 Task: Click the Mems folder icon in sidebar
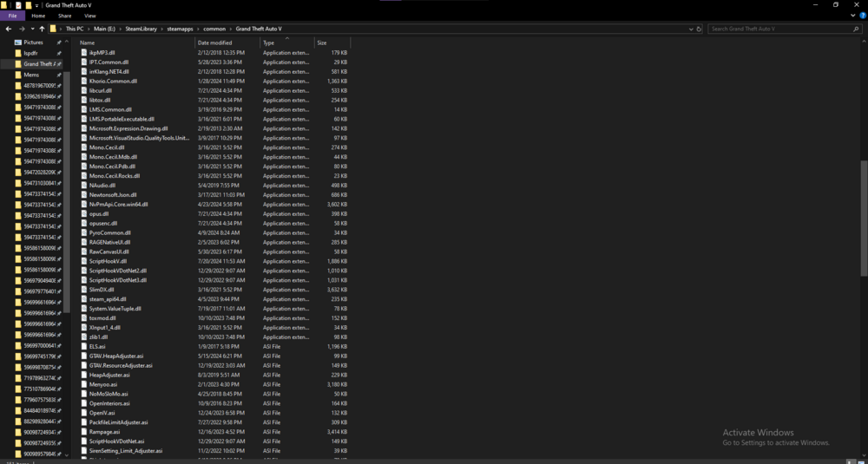click(18, 75)
